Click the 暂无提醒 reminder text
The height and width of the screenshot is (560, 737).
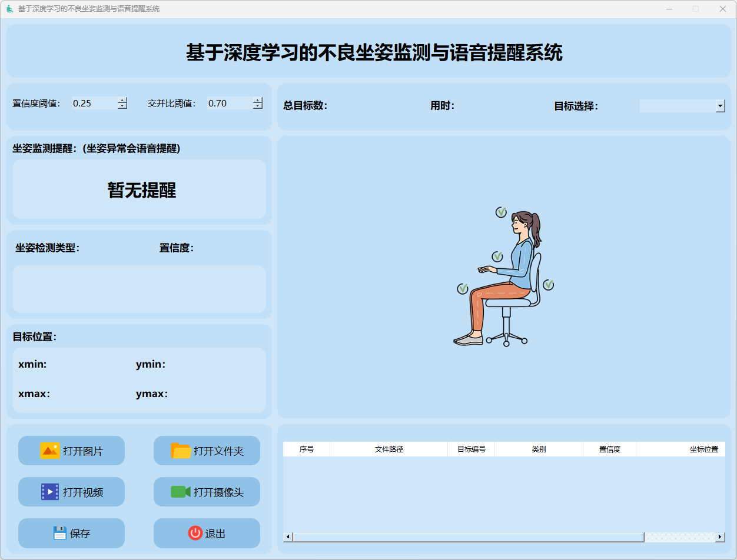(x=142, y=189)
